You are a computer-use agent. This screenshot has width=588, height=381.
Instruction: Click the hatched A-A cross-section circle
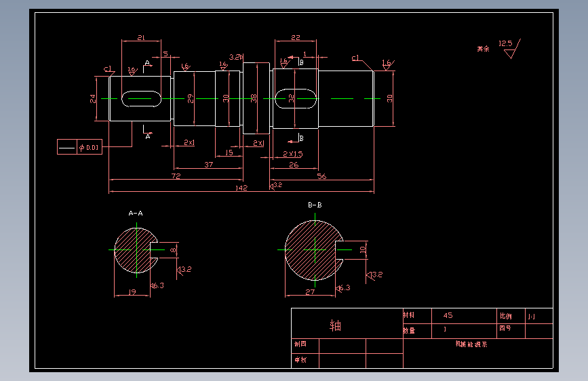(x=136, y=250)
